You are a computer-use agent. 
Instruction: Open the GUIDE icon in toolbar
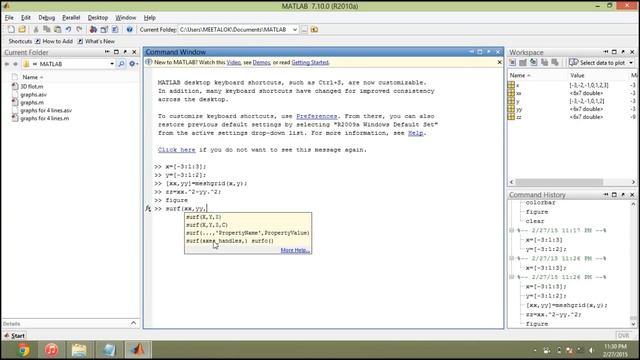[104, 29]
